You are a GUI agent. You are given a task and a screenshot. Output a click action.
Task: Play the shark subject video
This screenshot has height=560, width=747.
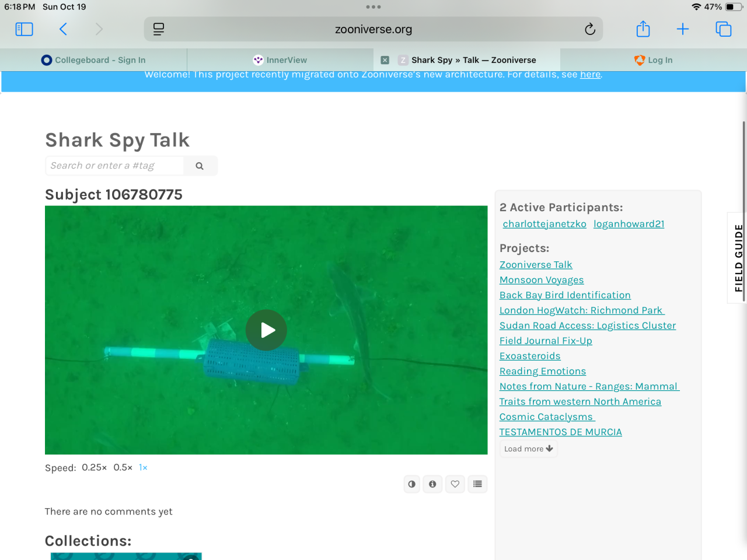[266, 330]
